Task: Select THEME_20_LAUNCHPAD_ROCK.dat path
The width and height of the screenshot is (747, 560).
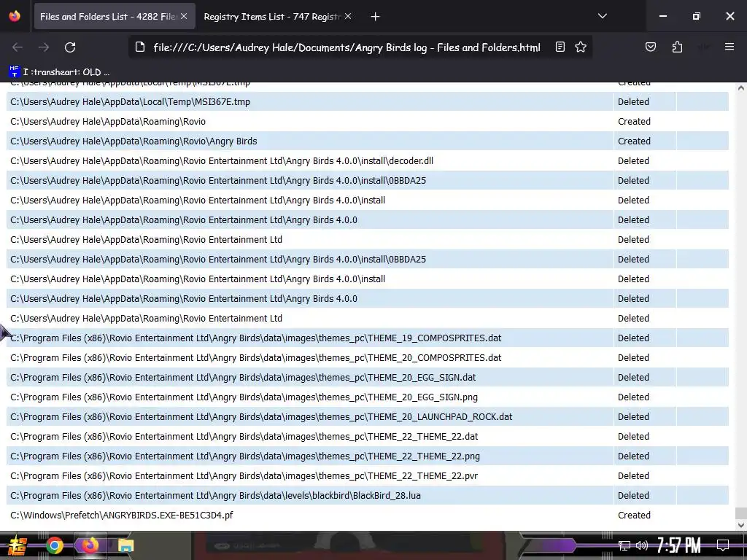Action: click(261, 416)
